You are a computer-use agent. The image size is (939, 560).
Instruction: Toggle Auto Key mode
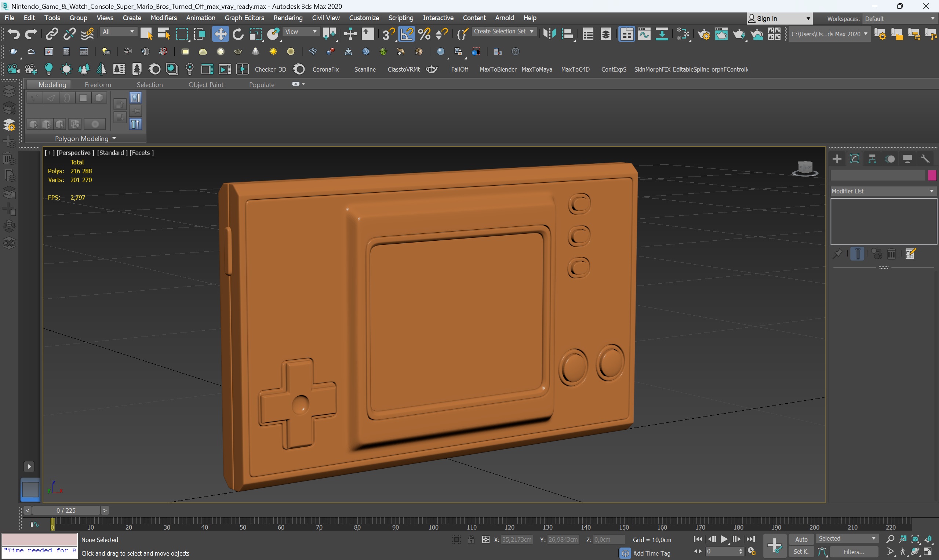pos(801,539)
